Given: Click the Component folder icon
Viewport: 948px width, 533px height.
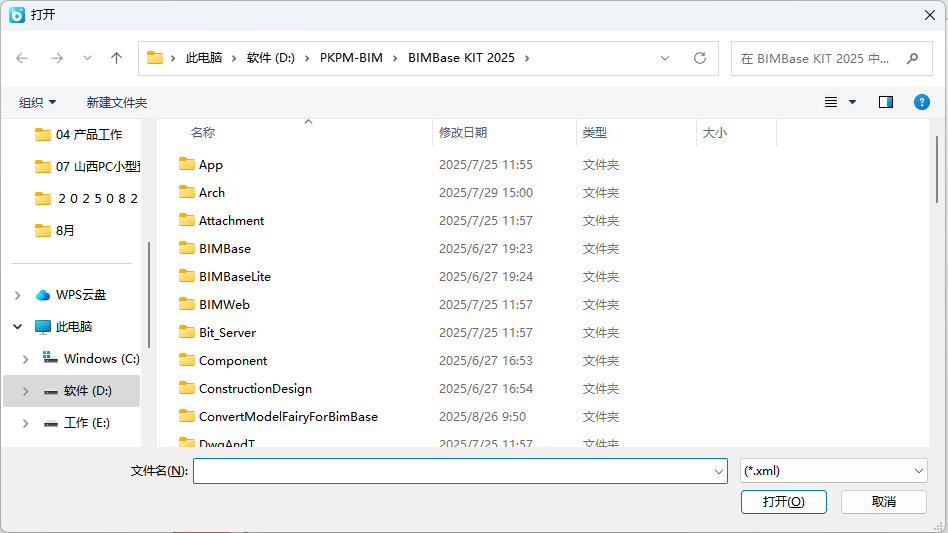Looking at the screenshot, I should click(187, 360).
